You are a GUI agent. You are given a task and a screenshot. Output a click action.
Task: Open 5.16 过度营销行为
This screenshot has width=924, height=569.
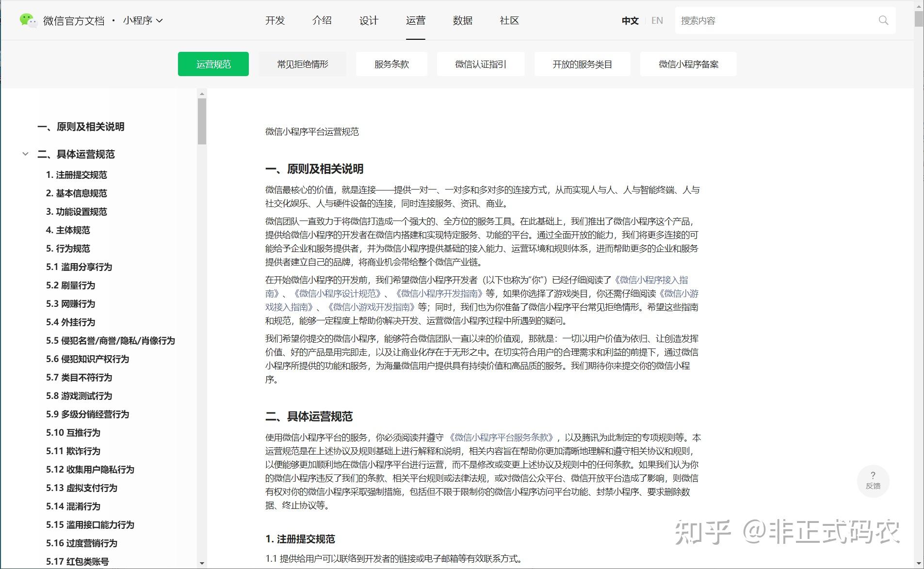[x=81, y=543]
